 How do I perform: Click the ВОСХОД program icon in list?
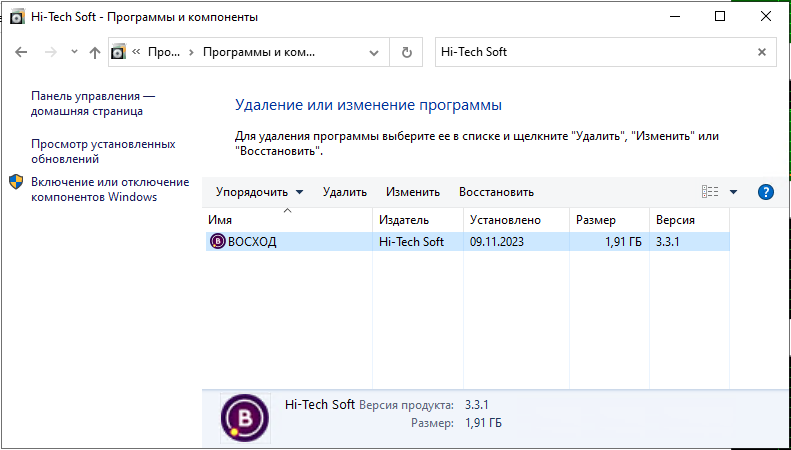pos(218,241)
